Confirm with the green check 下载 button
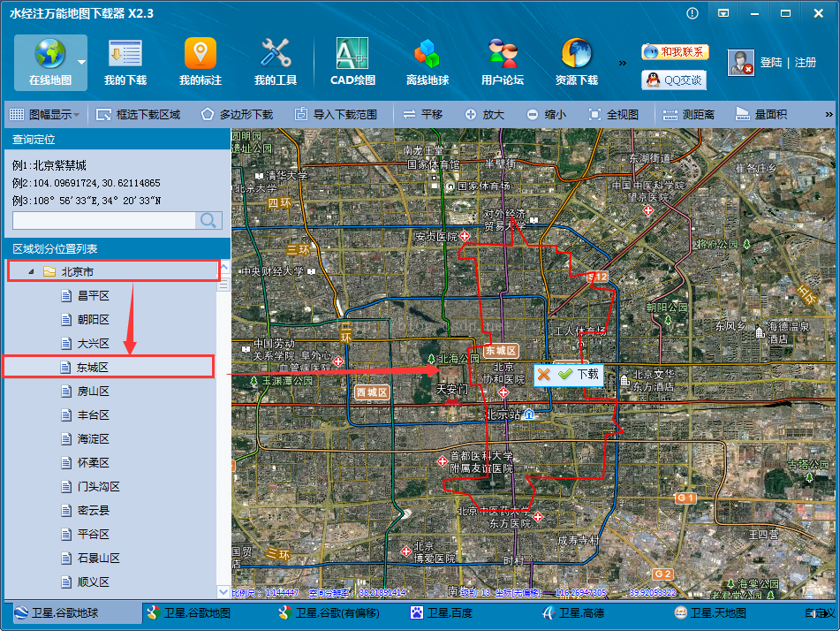 [579, 374]
